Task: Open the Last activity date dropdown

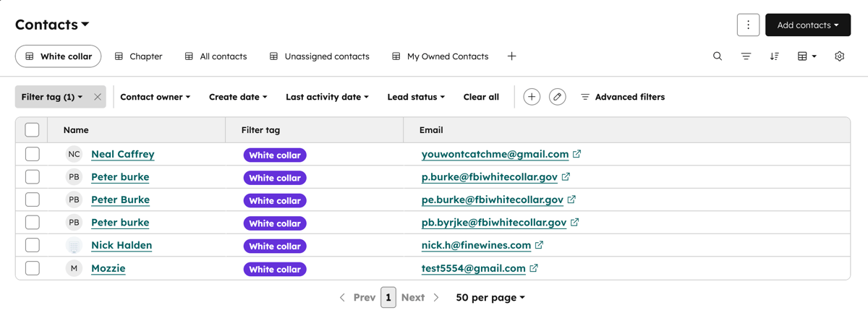Action: (x=327, y=97)
